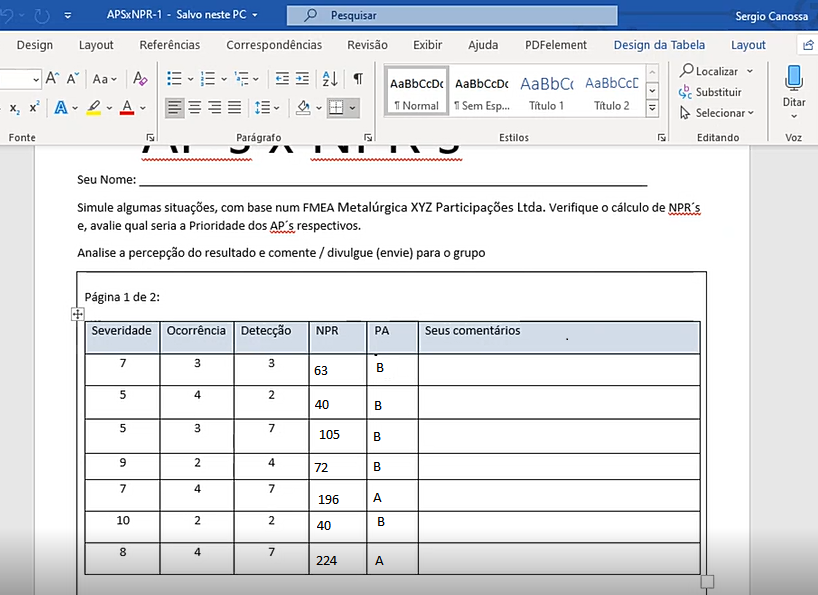Apply the Título 1 style
The width and height of the screenshot is (818, 595).
pyautogui.click(x=547, y=92)
